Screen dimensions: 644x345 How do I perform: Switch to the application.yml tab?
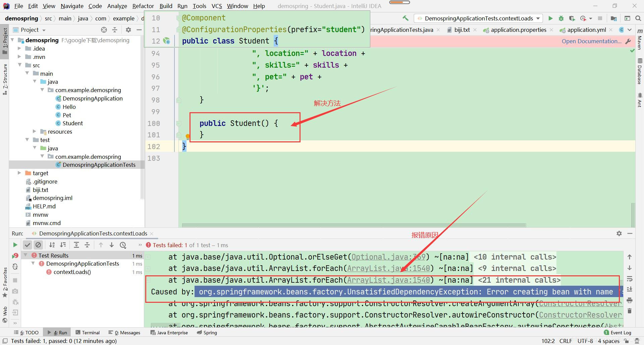[586, 30]
